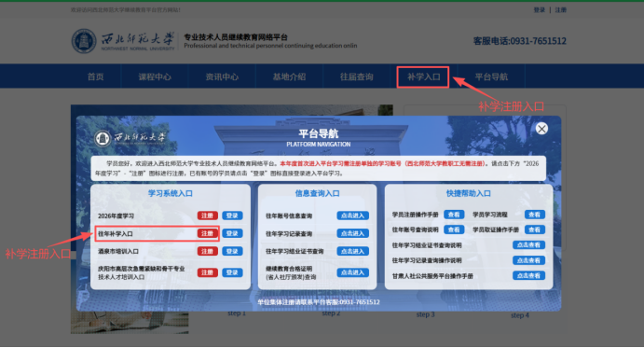Click the 登录 link at top right

point(540,10)
